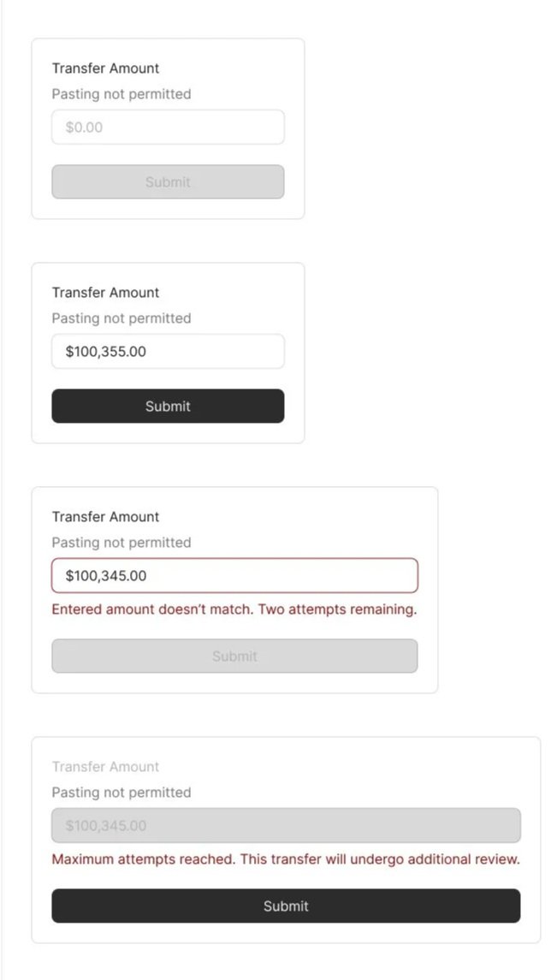Click 'Pasting not permitted' hint above the $0.00 field
The width and height of the screenshot is (551, 980).
point(121,94)
